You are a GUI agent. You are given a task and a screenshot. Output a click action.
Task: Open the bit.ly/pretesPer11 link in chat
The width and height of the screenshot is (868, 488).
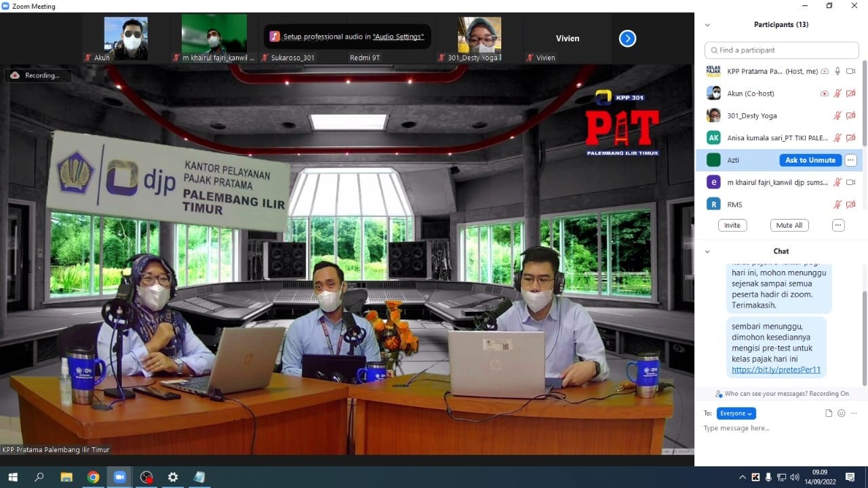point(776,370)
